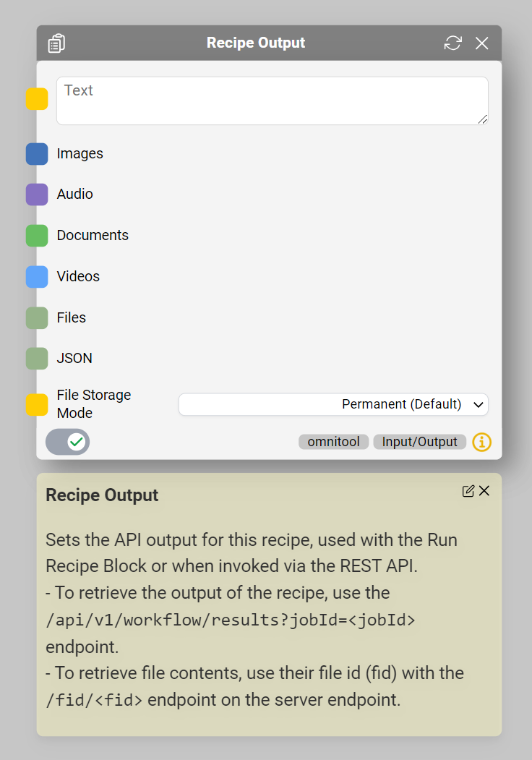Edit the Recipe Output description note
532x760 pixels.
click(x=468, y=491)
